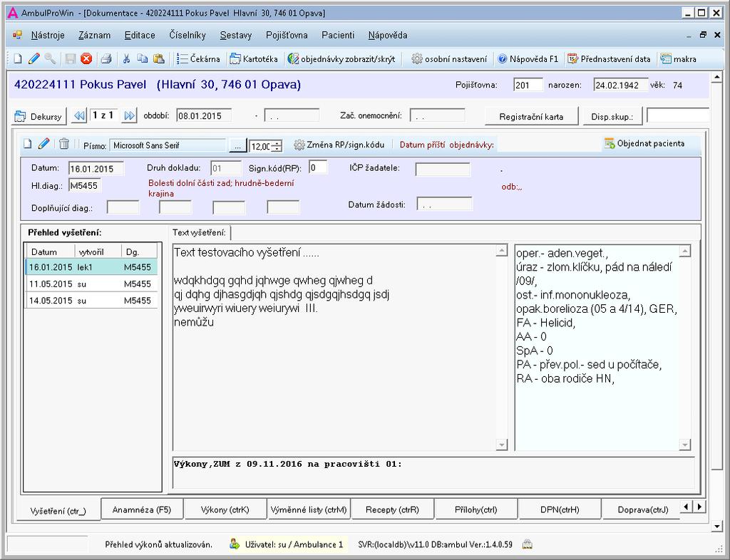
Task: Select examination row 14.05.2015
Action: 91,301
